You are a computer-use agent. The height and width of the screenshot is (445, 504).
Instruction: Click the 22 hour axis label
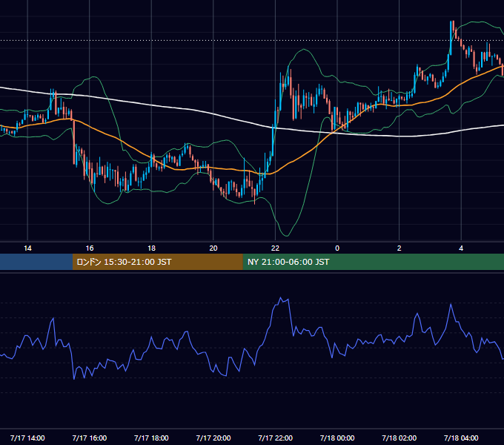275,248
